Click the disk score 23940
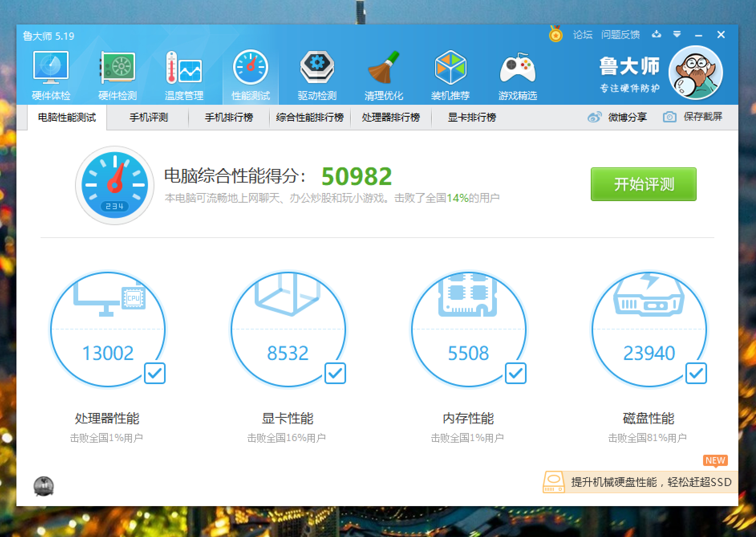The image size is (756, 537). 649,353
